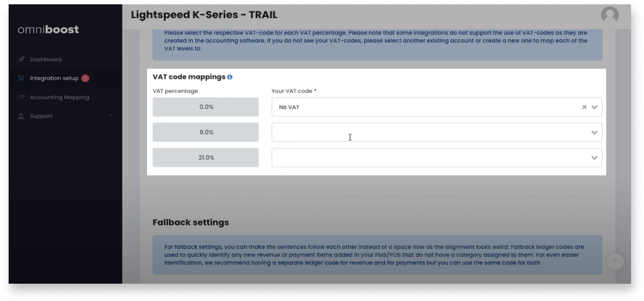Open Accounting Mapping in the sidebar

coord(59,97)
